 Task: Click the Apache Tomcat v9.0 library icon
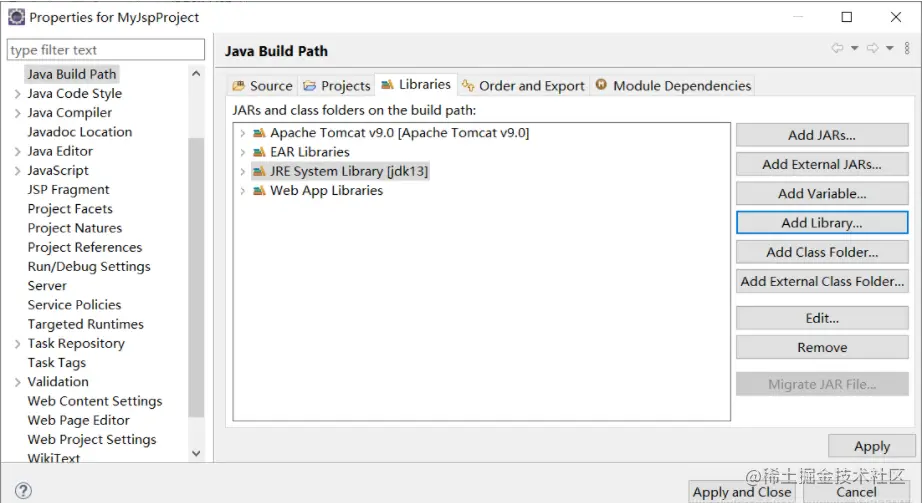click(259, 133)
